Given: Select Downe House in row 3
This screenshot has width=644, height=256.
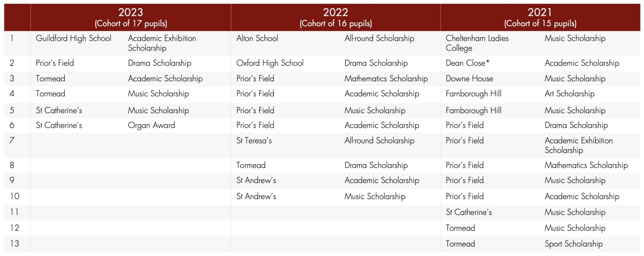Looking at the screenshot, I should click(469, 79).
